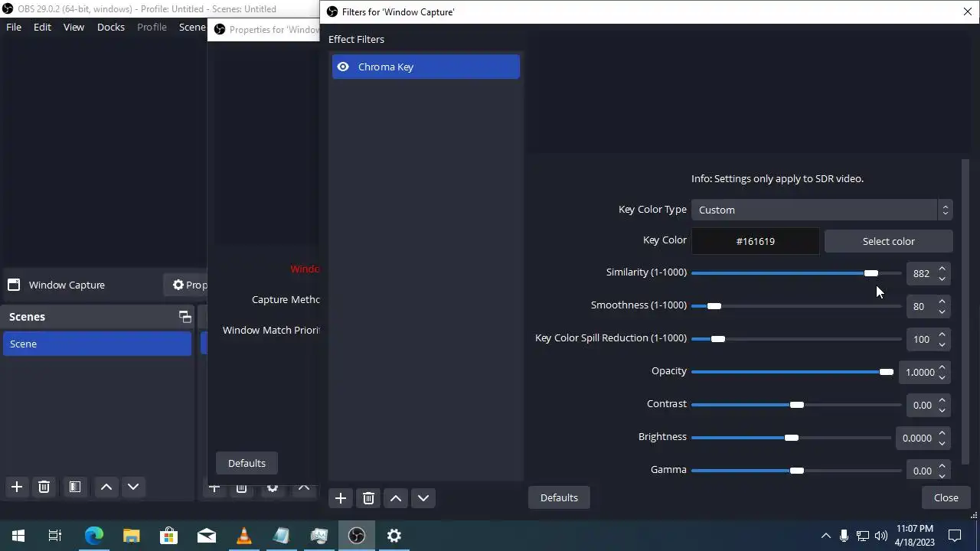
Task: Add a new scene with plus icon
Action: pyautogui.click(x=16, y=487)
